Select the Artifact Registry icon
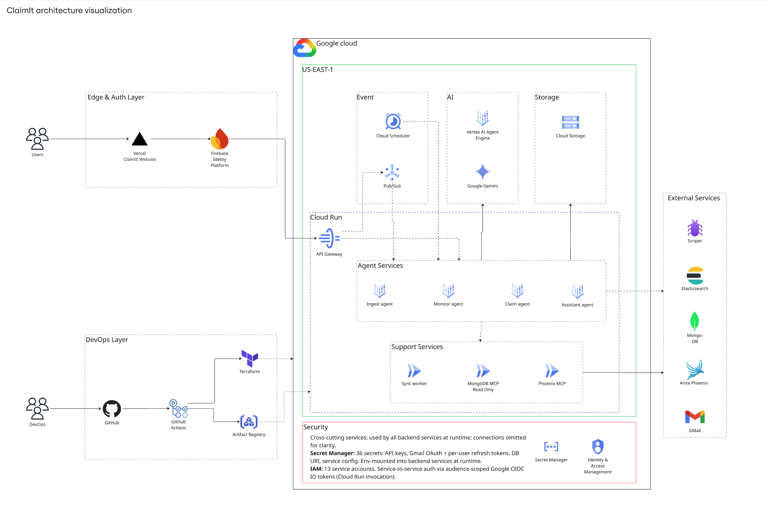Viewport: 768px width, 532px height. [x=249, y=422]
